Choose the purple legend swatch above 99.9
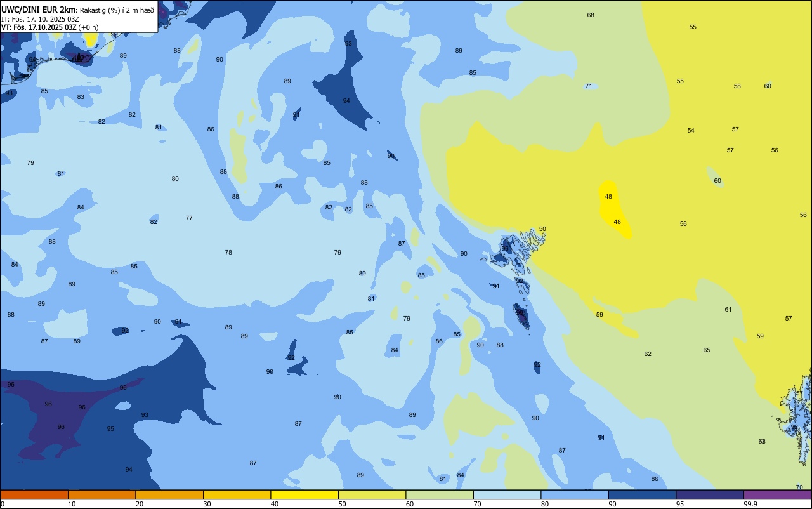Screen dimensions: 812x509 777,494
